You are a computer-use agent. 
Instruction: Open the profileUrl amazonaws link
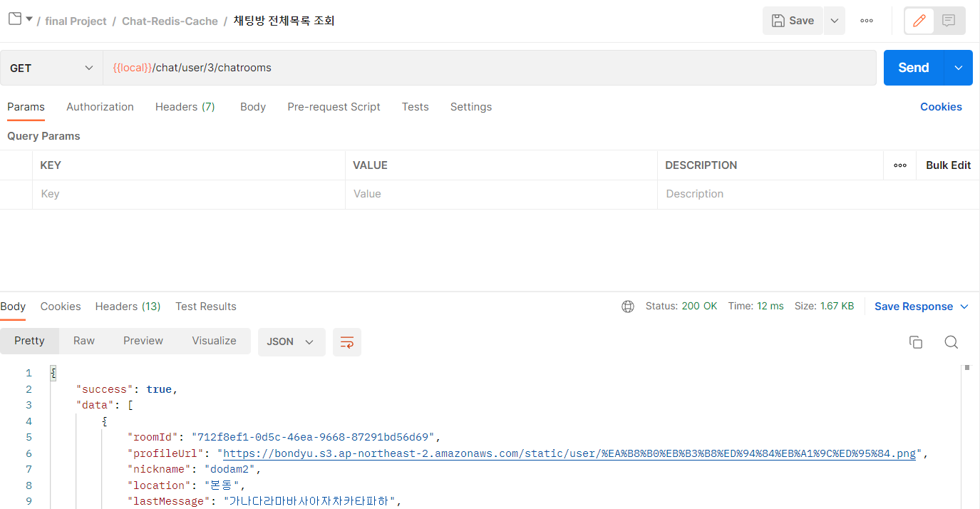pos(569,453)
